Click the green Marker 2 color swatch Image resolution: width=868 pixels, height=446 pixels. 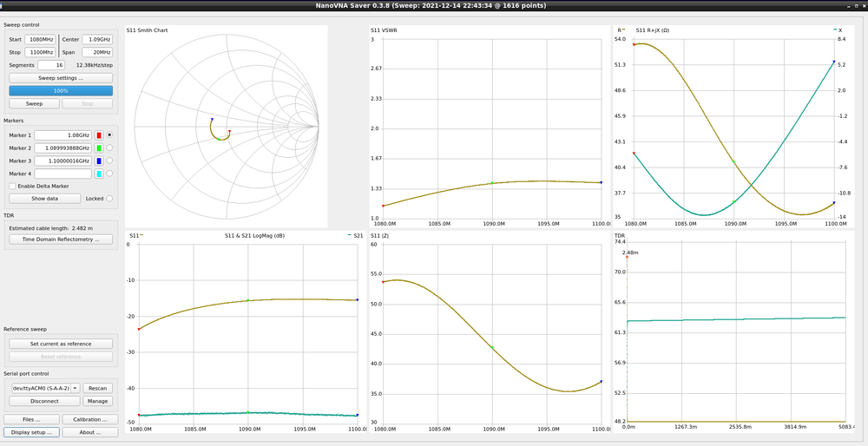tap(99, 148)
